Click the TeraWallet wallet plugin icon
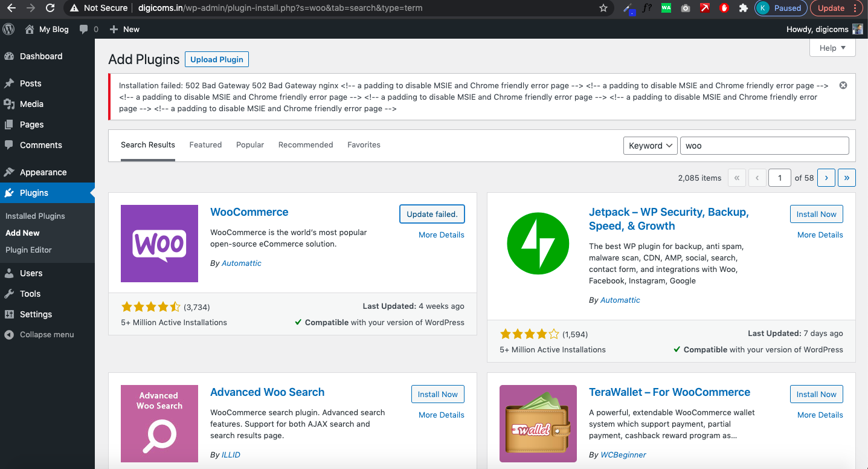 click(x=538, y=424)
